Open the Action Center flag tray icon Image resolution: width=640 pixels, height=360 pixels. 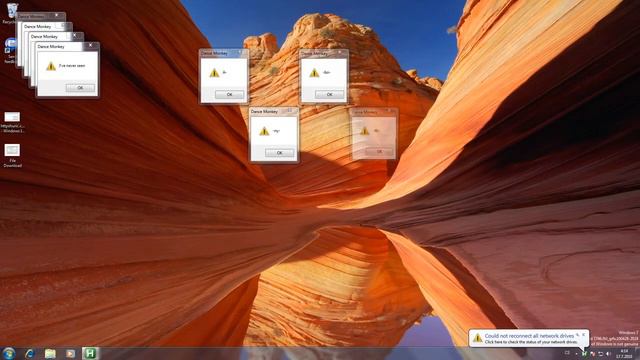point(593,354)
